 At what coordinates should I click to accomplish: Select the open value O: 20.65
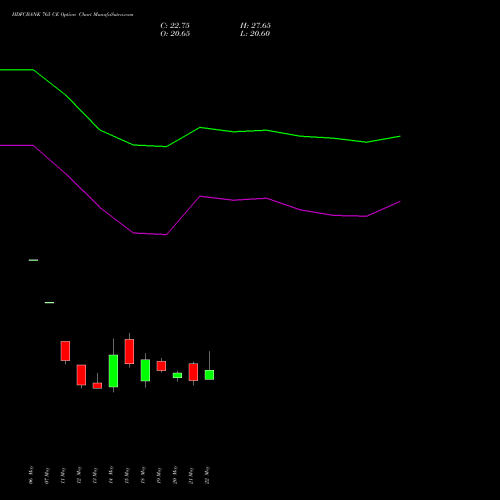175,33
